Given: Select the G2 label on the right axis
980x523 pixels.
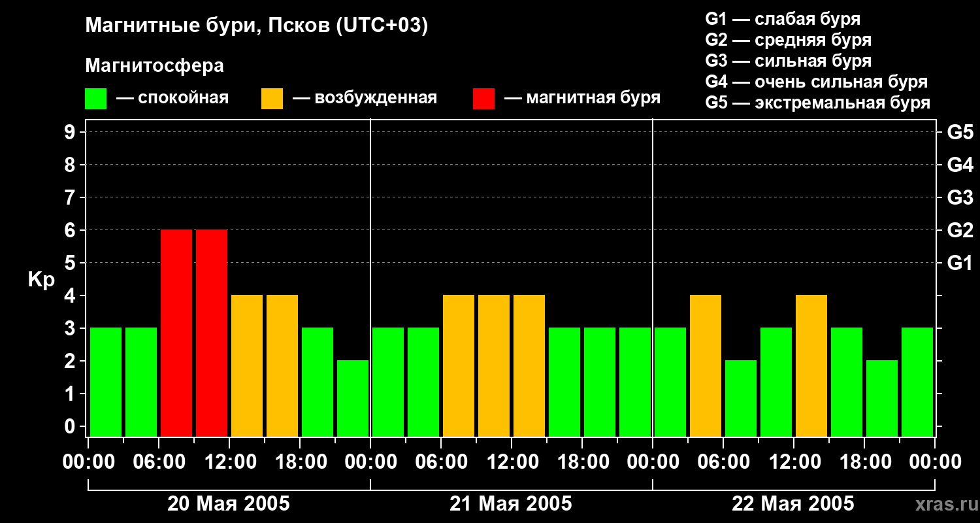Looking at the screenshot, I should pyautogui.click(x=960, y=230).
